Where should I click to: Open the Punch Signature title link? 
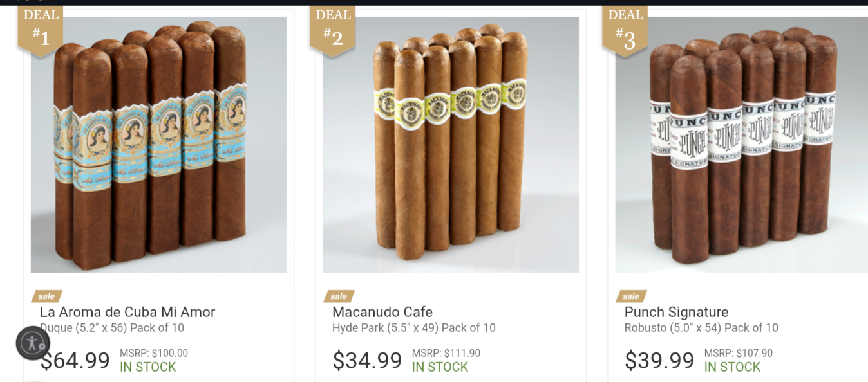tap(676, 313)
